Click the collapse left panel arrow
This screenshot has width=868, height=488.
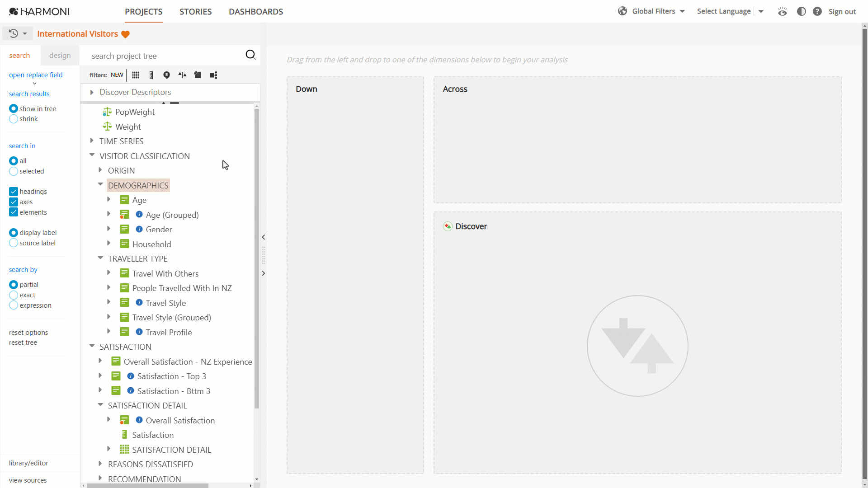click(263, 237)
